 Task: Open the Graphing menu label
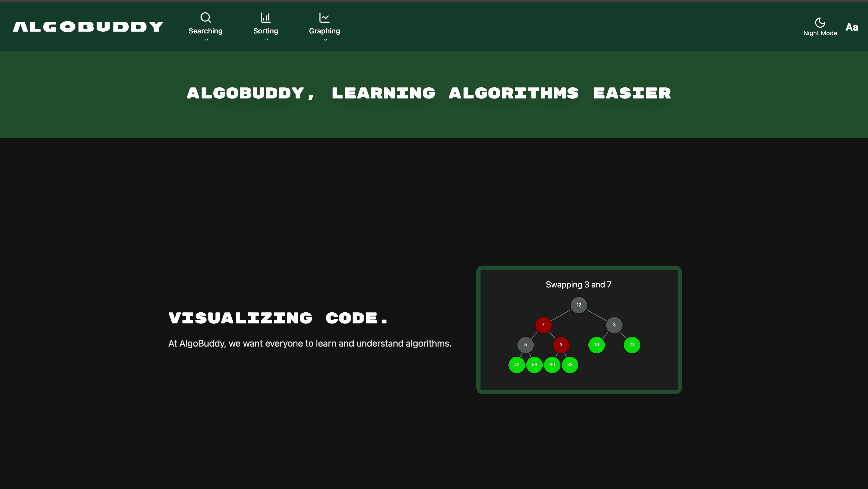pos(324,31)
